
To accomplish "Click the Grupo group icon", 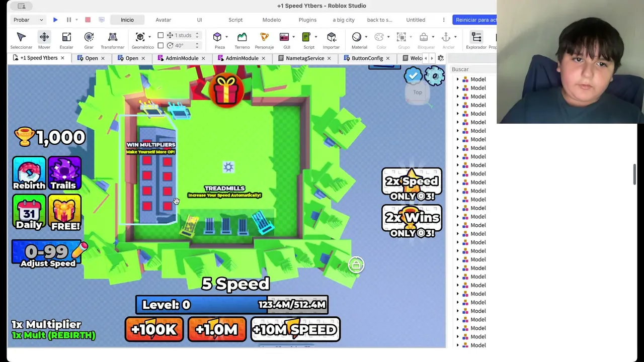I will [401, 37].
